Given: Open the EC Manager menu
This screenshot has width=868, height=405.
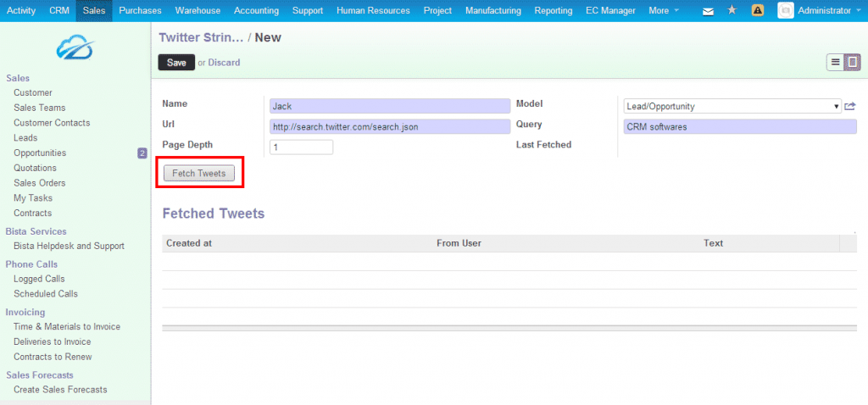Looking at the screenshot, I should (x=610, y=10).
